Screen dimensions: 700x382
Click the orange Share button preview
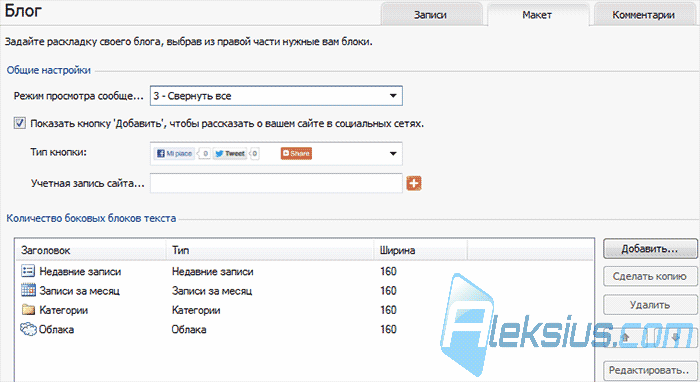(x=296, y=154)
